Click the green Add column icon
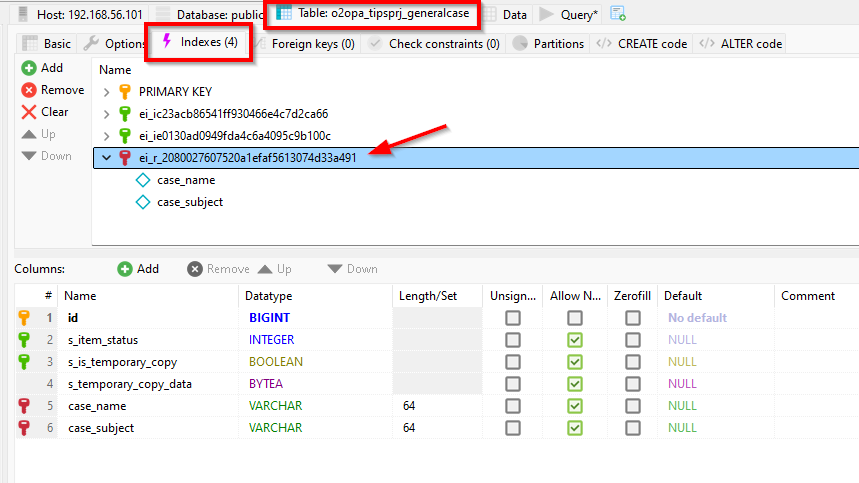The image size is (859, 483). pyautogui.click(x=125, y=269)
